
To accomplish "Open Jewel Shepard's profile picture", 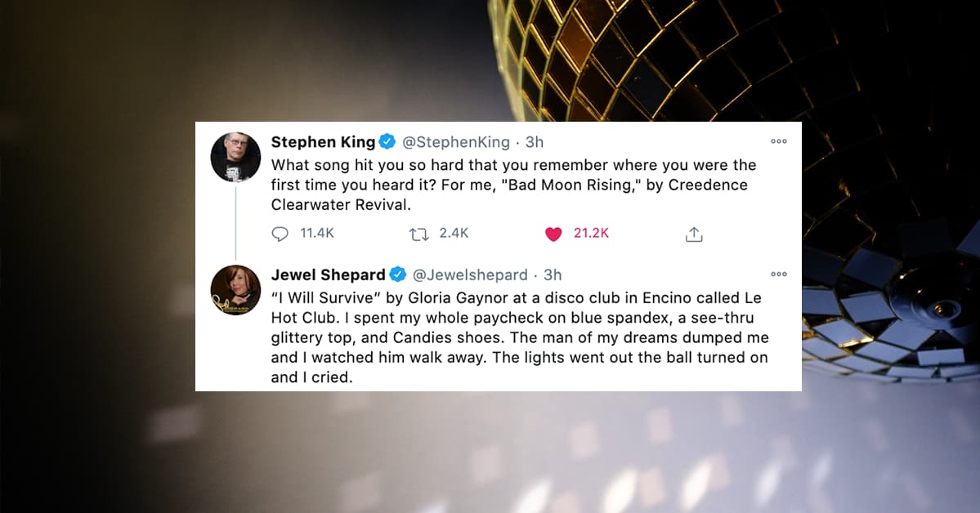I will (x=235, y=290).
